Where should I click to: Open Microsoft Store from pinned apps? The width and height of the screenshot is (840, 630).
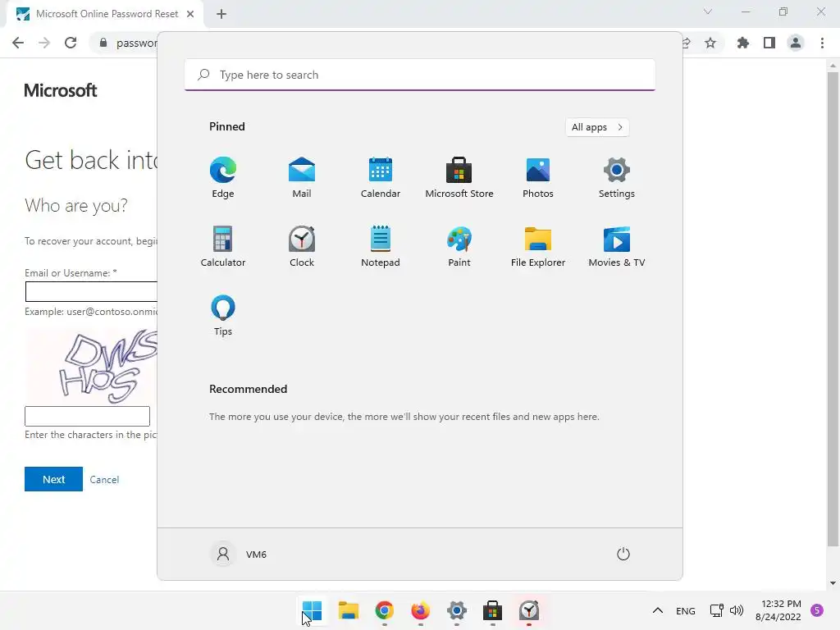coord(459,178)
